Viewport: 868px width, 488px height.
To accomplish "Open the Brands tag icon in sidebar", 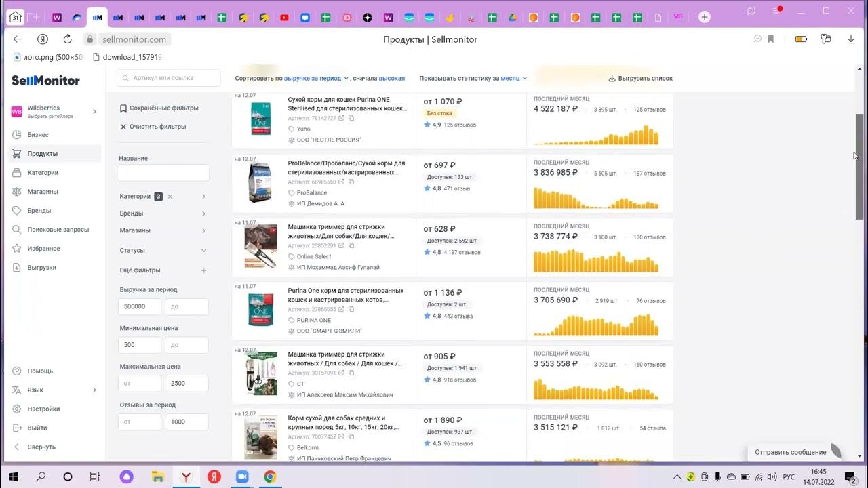I will point(16,210).
